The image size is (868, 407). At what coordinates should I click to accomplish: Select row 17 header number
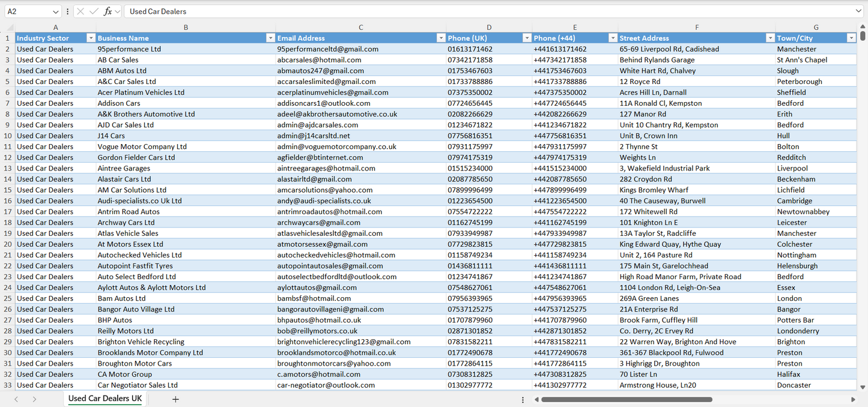(7, 211)
